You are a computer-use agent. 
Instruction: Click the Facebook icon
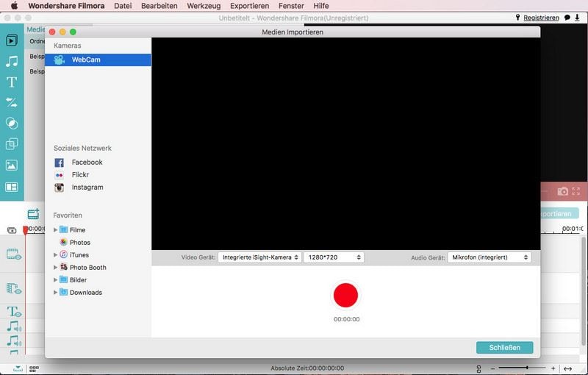[60, 162]
